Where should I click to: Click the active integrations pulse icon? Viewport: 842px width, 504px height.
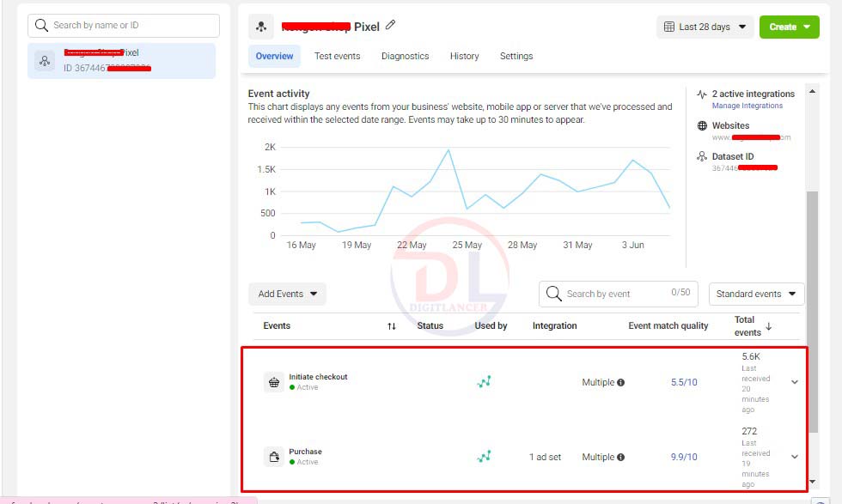(x=702, y=94)
